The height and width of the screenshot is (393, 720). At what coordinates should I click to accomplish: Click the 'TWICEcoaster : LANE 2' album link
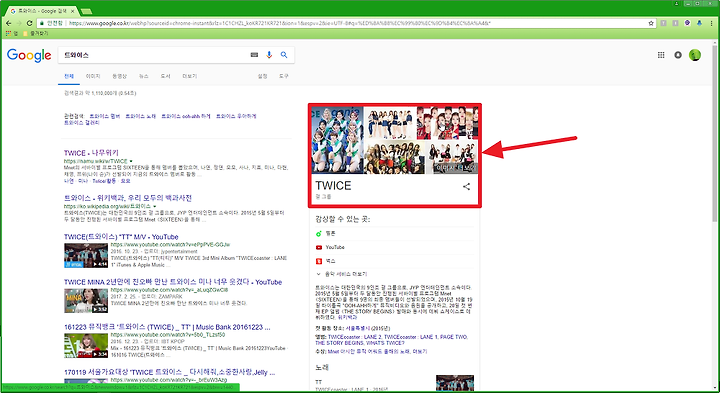point(356,337)
